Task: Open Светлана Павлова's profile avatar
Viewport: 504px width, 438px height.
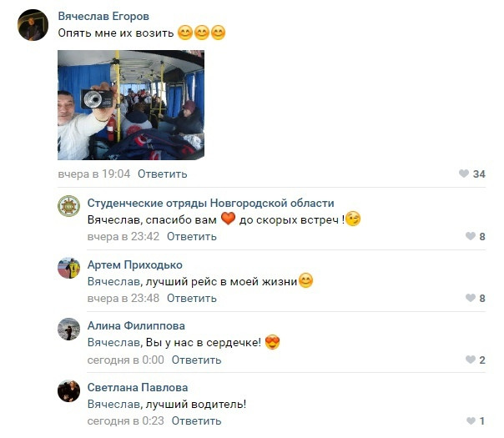Action: click(x=68, y=390)
